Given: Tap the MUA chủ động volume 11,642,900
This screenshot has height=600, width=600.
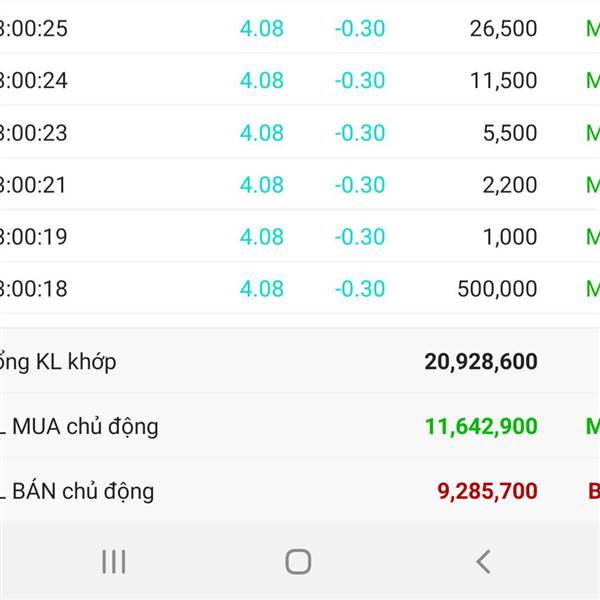Looking at the screenshot, I should pos(481,426).
